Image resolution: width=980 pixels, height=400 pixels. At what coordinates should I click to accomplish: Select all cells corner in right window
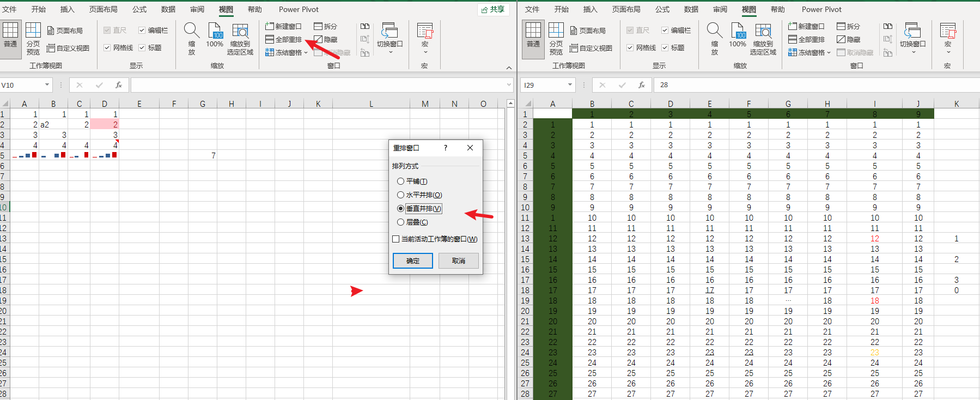[528, 104]
